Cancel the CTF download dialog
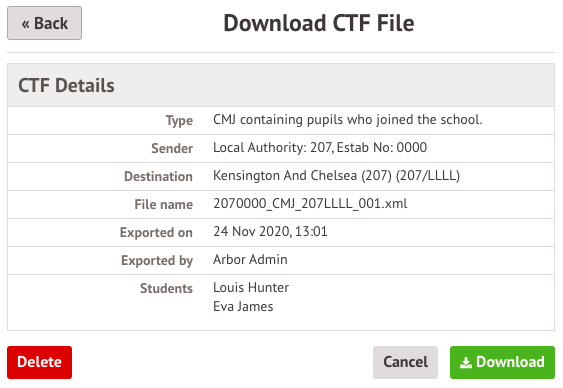 [x=405, y=362]
